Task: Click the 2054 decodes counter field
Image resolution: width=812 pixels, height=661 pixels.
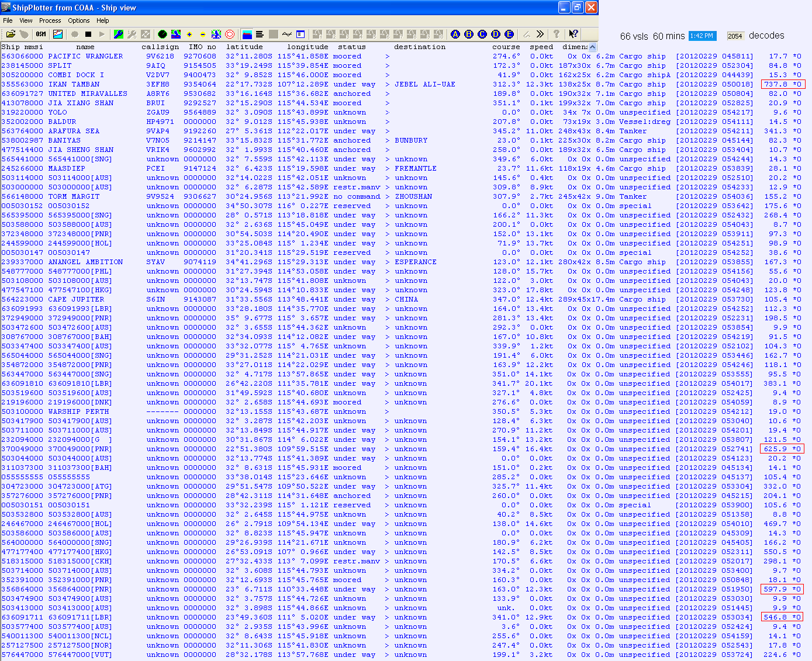Action: pos(735,36)
